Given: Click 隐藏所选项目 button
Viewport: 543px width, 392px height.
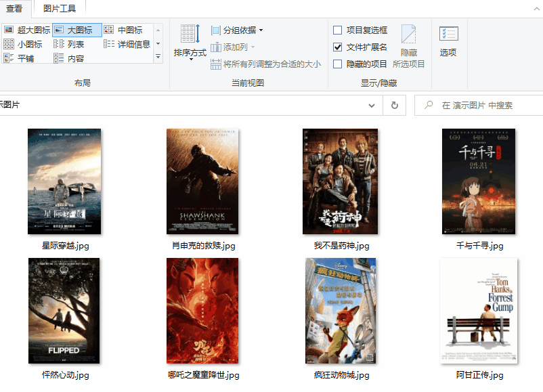Looking at the screenshot, I should pos(409,46).
